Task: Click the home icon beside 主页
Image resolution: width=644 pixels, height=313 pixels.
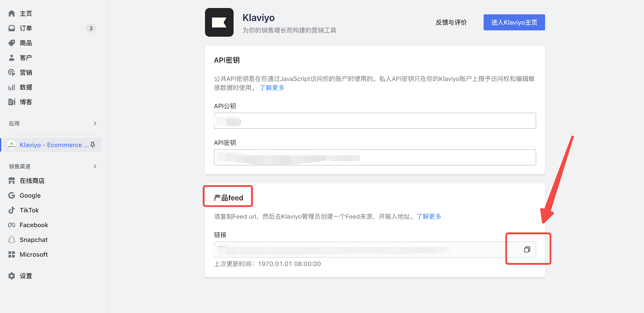Action: pyautogui.click(x=12, y=13)
